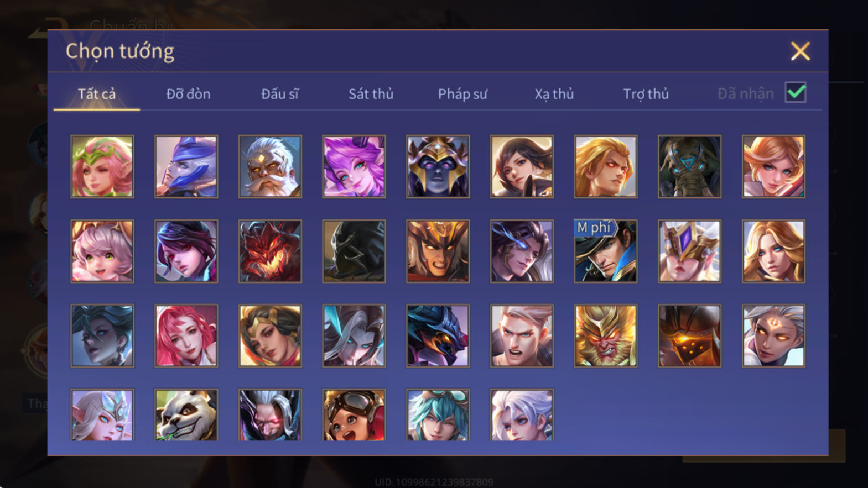Viewport: 868px width, 488px height.
Task: Close the "Chọn tướng" dialog
Action: 800,51
